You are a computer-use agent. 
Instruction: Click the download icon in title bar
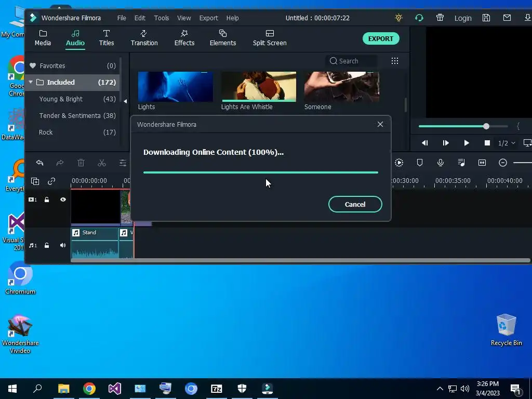point(528,18)
